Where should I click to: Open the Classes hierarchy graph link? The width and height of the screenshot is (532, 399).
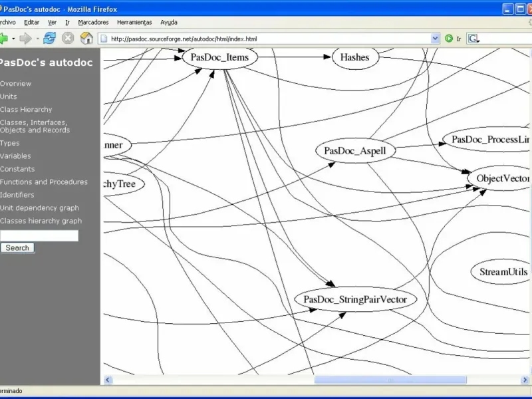coord(41,221)
